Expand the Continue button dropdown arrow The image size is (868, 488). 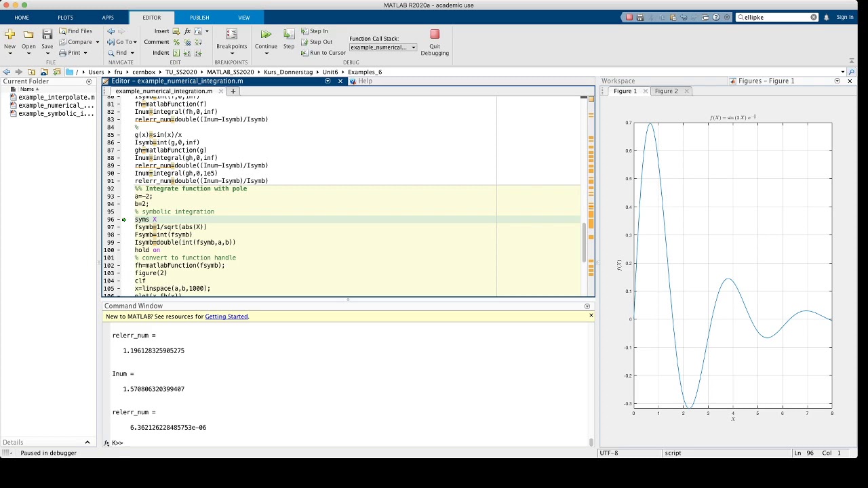pyautogui.click(x=266, y=54)
